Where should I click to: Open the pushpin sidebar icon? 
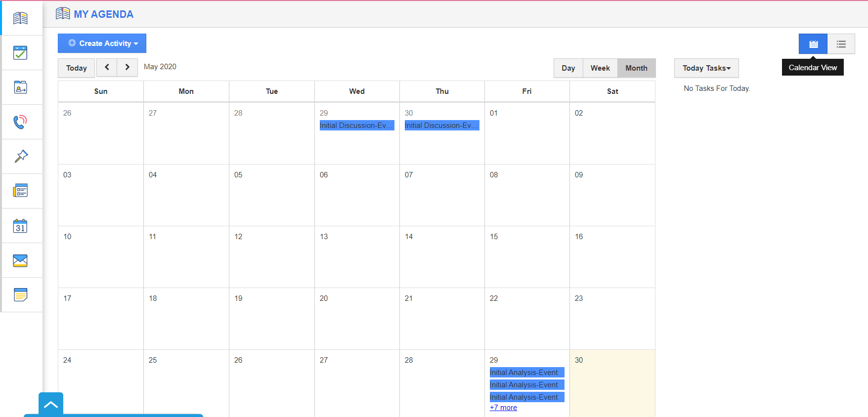(x=20, y=157)
